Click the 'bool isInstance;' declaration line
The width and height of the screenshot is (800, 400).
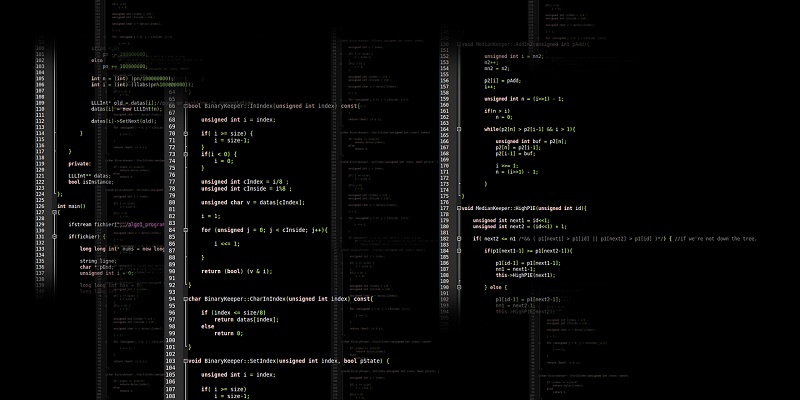90,182
